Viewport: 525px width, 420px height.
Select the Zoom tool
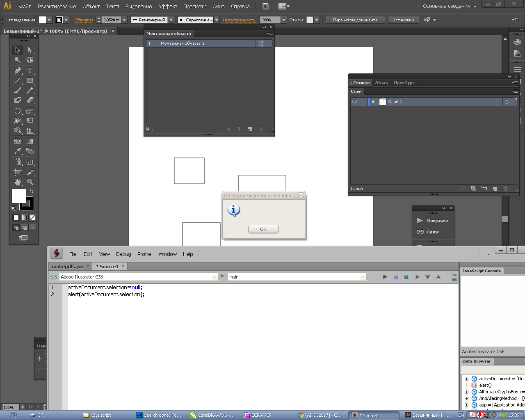coord(30,182)
